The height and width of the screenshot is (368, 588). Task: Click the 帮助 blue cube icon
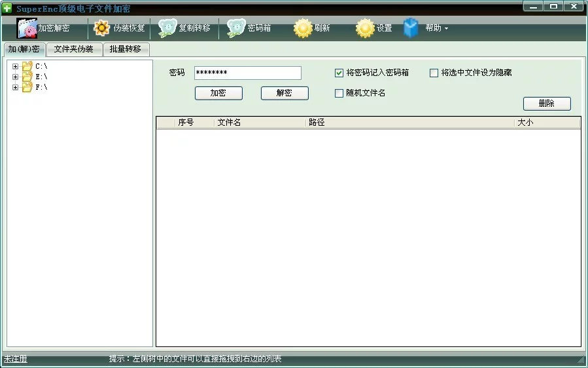click(x=411, y=28)
